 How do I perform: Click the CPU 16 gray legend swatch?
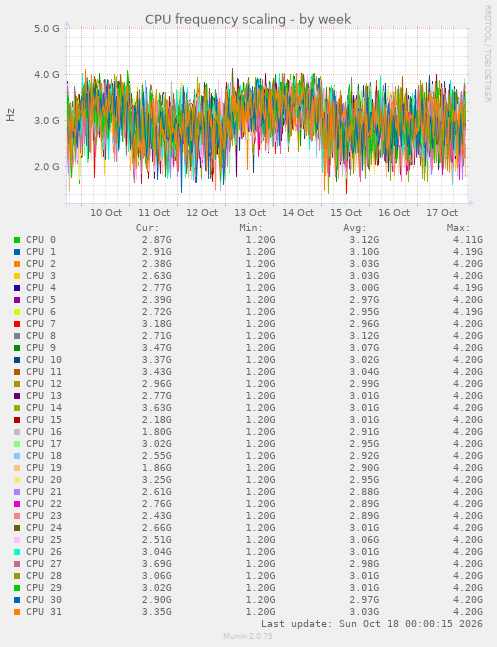point(17,432)
